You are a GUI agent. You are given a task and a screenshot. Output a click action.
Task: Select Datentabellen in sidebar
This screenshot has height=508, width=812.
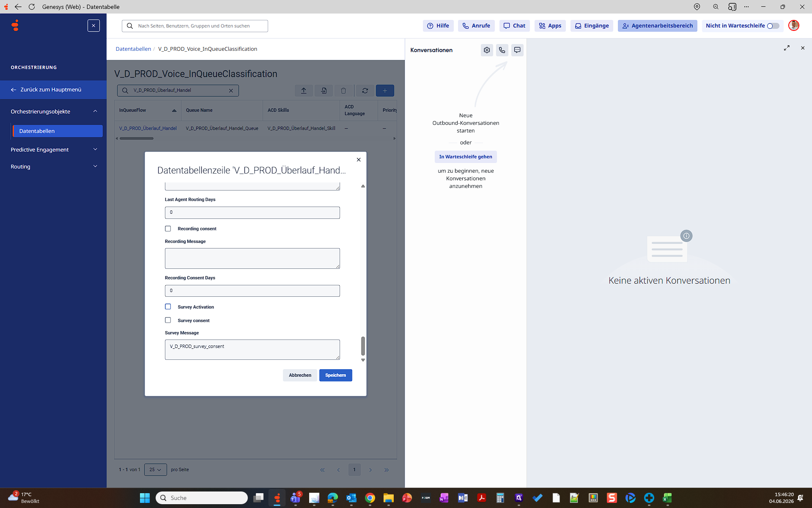pyautogui.click(x=58, y=131)
